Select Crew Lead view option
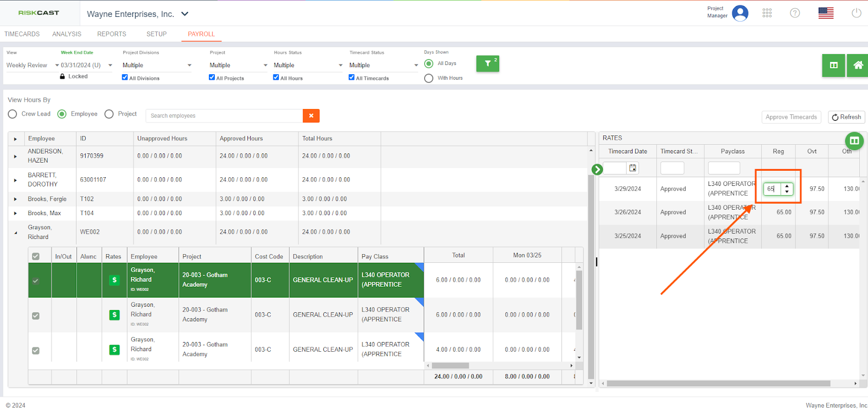 pyautogui.click(x=12, y=114)
